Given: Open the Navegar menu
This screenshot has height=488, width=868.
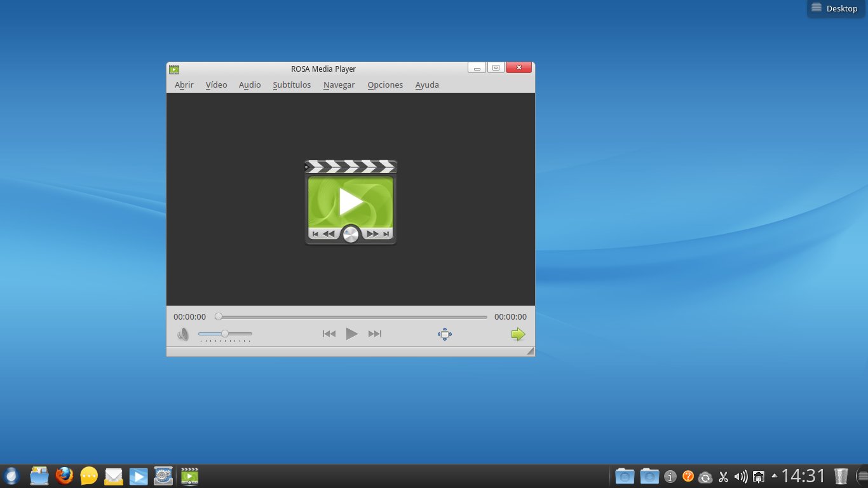Looking at the screenshot, I should pyautogui.click(x=339, y=85).
